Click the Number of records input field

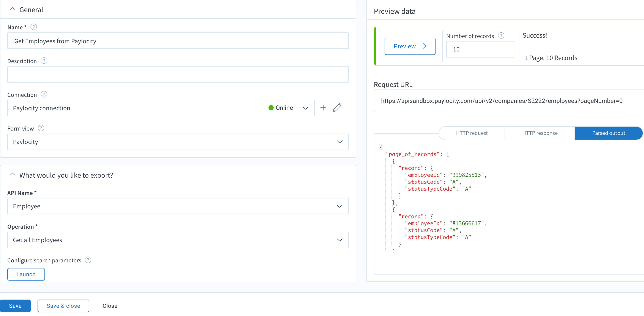coord(480,49)
